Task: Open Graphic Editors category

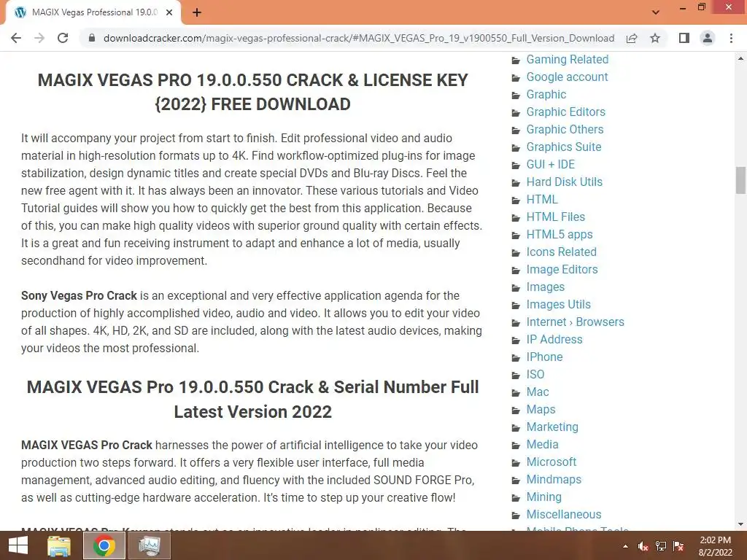Action: (565, 112)
